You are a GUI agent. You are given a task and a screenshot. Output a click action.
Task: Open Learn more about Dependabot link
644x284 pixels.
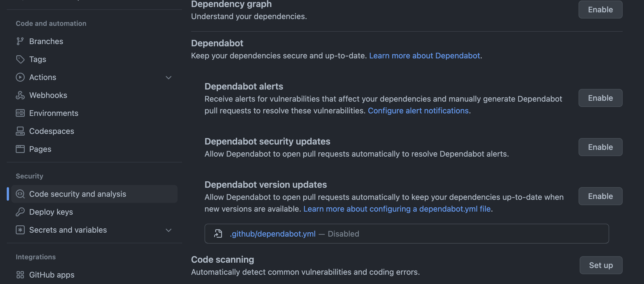[425, 56]
